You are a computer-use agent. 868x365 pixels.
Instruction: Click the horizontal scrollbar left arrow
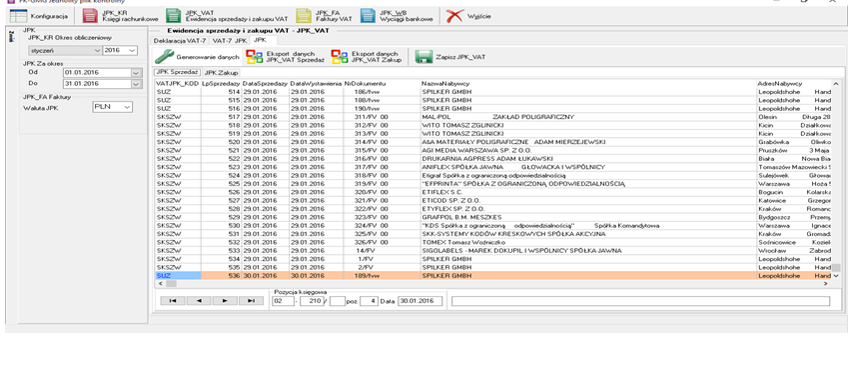(160, 284)
